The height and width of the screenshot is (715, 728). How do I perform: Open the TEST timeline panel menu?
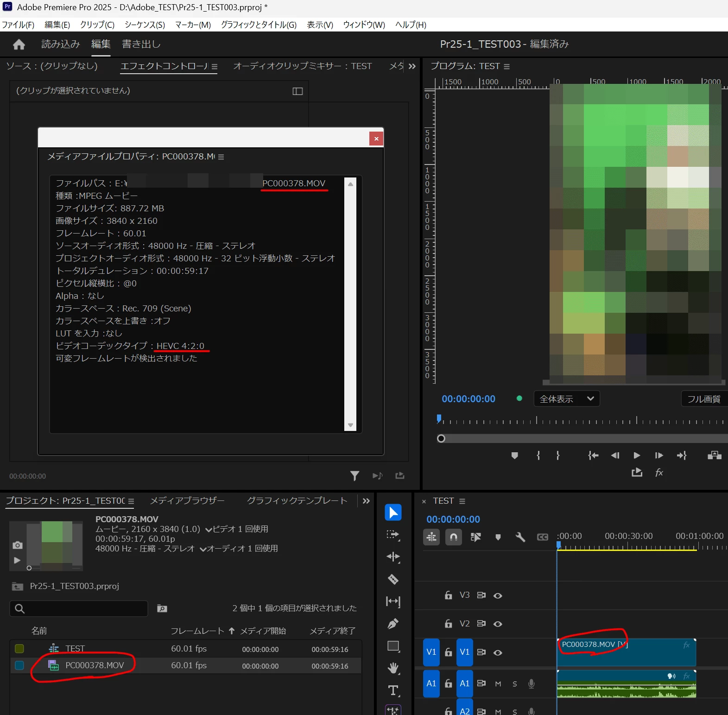point(462,501)
